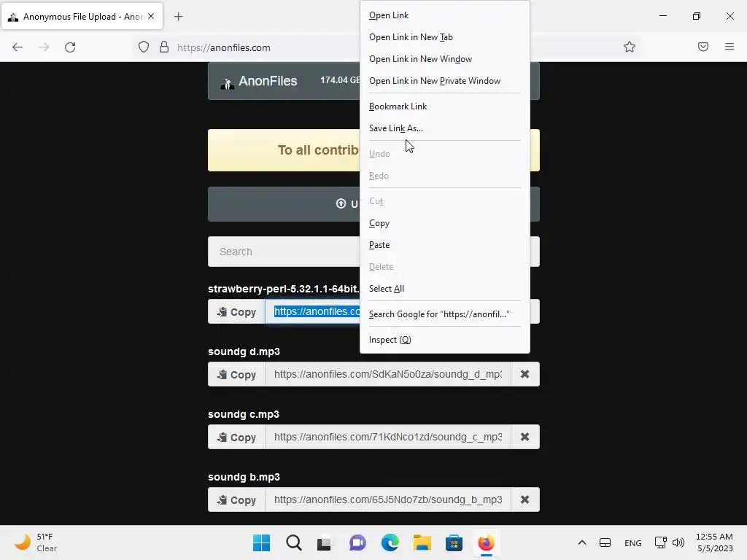
Task: Open File Explorer from taskbar
Action: 422,542
